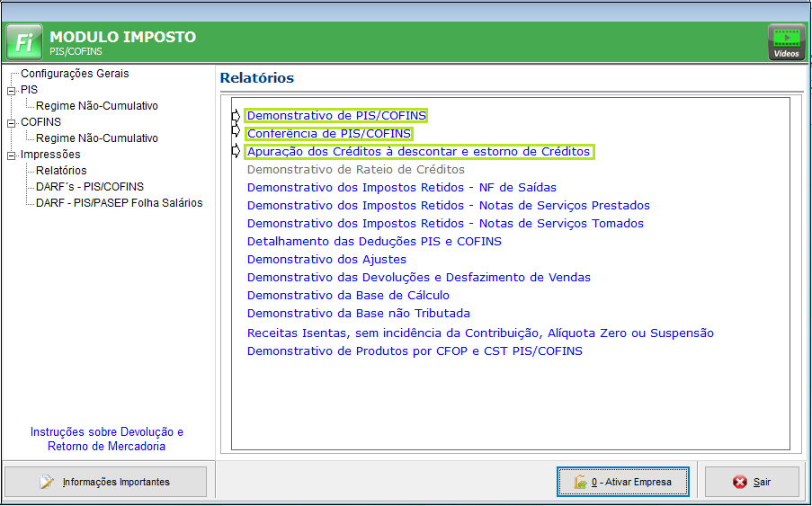Image resolution: width=812 pixels, height=506 pixels.
Task: Open Instruções sobre Devolução e Retorno link
Action: click(106, 439)
